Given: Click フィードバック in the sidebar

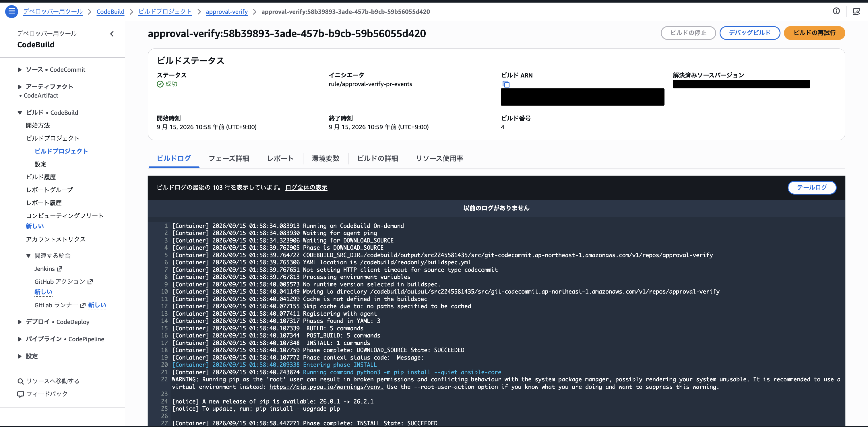Looking at the screenshot, I should tap(47, 394).
